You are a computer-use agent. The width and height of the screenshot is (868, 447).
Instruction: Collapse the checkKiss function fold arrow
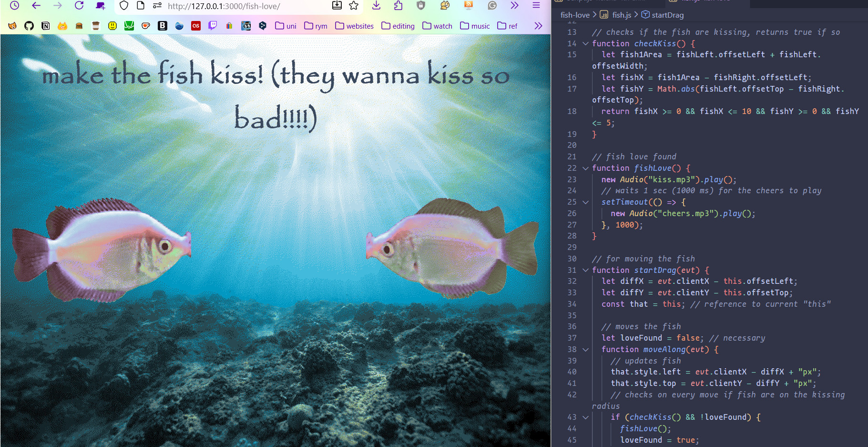[x=585, y=43]
